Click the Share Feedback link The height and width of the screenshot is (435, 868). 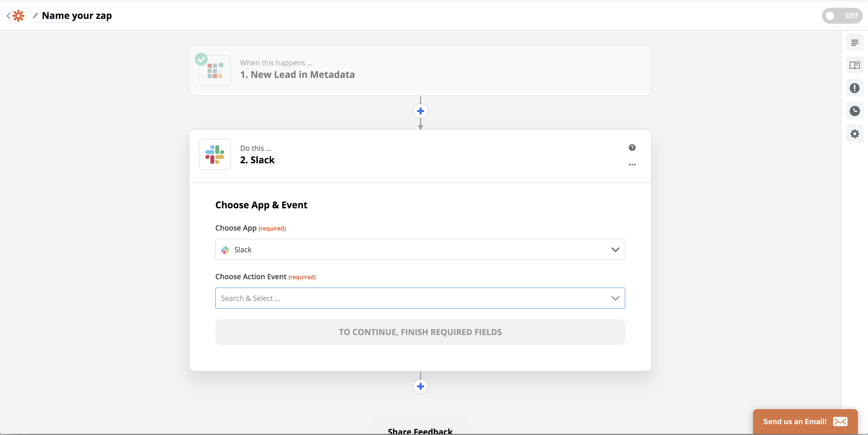(x=420, y=431)
